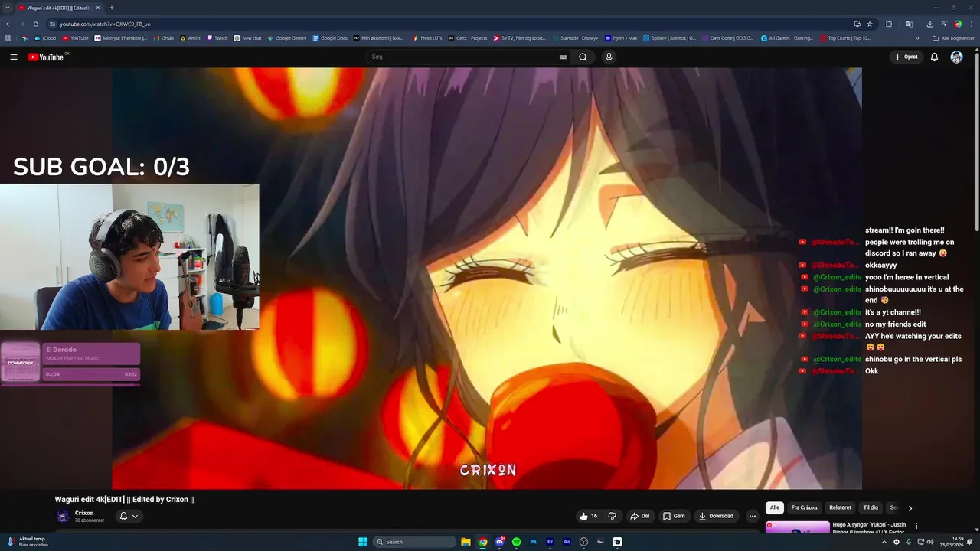
Task: Click the Windows taskbar Search box
Action: 413,542
